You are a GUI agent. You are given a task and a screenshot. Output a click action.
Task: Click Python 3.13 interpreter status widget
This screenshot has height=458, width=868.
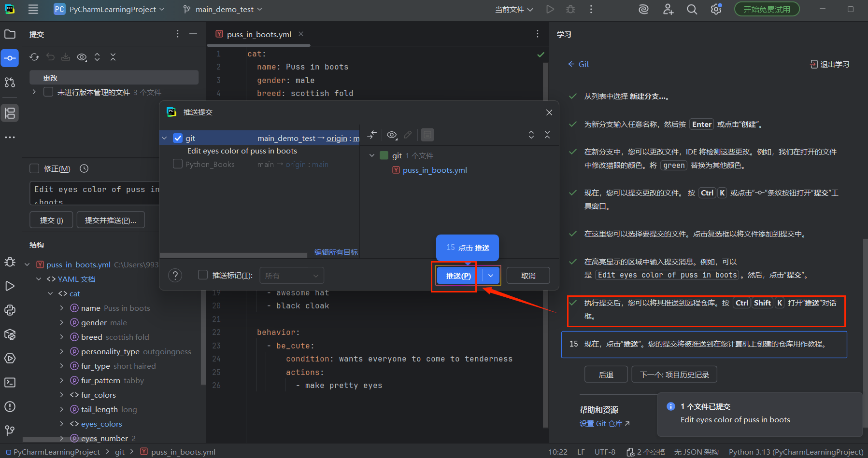click(796, 452)
